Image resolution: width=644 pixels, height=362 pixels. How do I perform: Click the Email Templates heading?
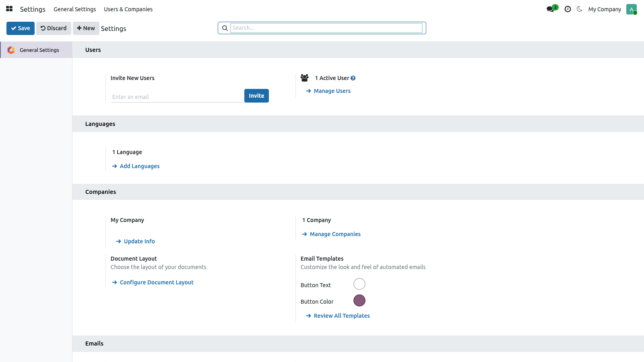pos(322,259)
